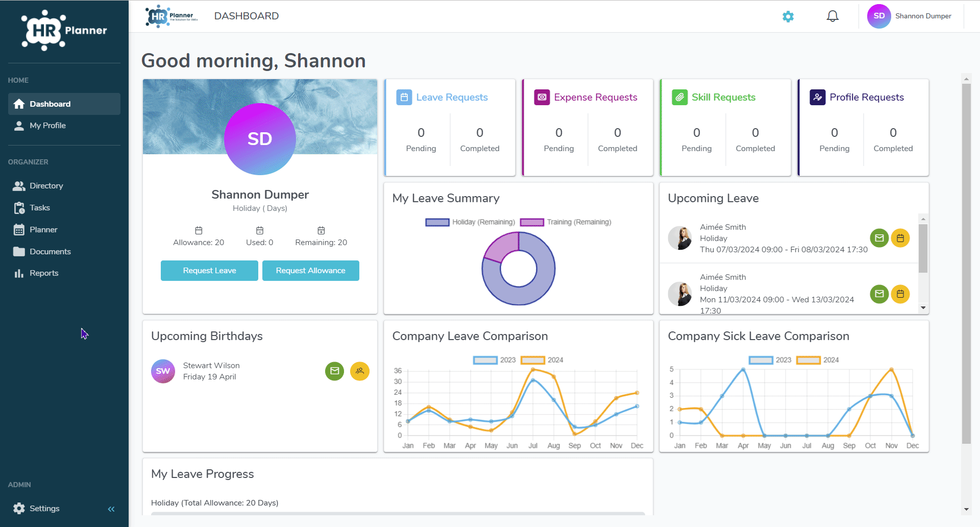The image size is (980, 527).
Task: Click the Skill Requests paperclip icon
Action: click(x=680, y=97)
